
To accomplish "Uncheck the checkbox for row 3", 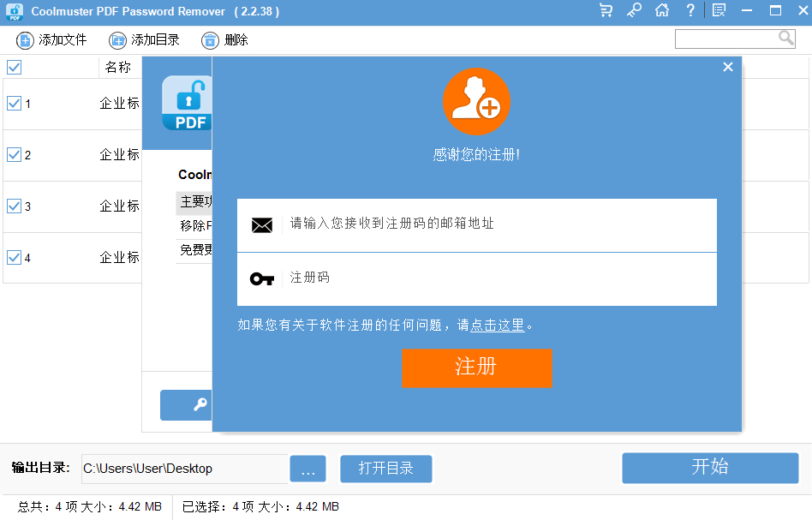I will pyautogui.click(x=15, y=206).
